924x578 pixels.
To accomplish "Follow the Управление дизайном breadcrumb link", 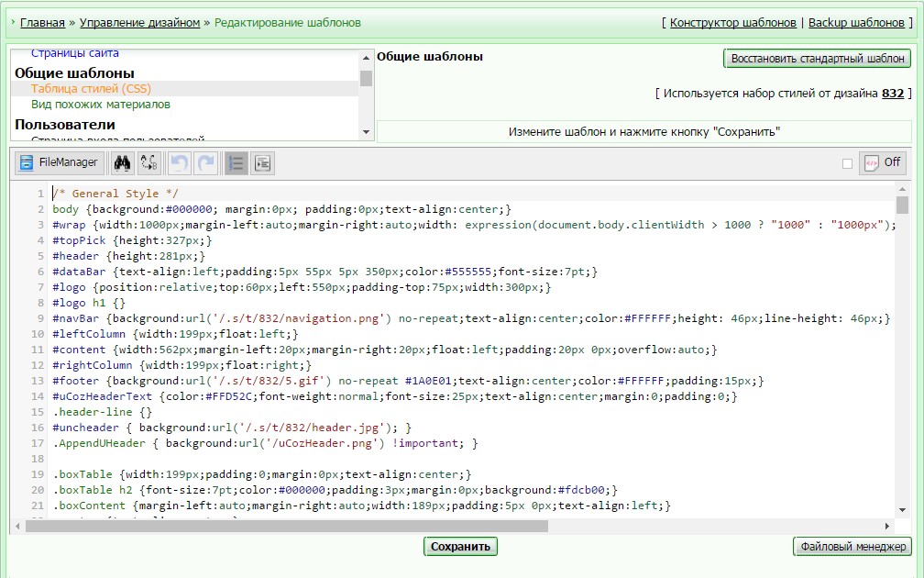I will point(139,22).
